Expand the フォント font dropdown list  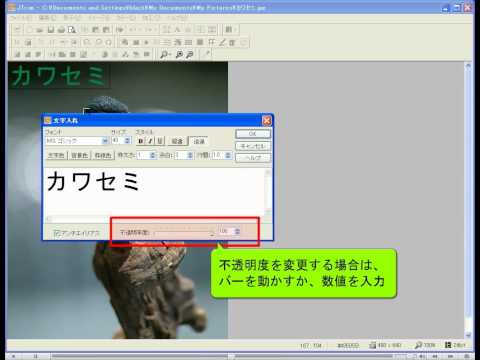pos(104,141)
